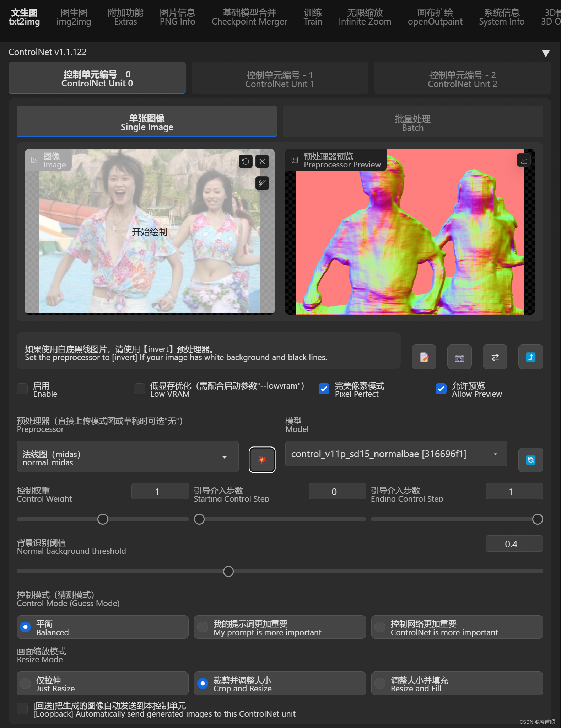561x728 pixels.
Task: Focus the Starting Control Step value field
Action: click(337, 492)
